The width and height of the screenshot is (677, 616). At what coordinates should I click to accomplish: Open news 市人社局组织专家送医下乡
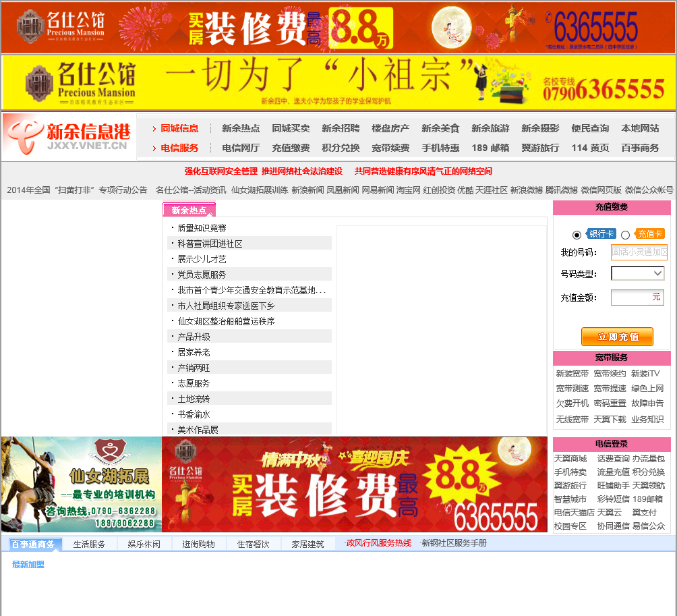(x=227, y=306)
